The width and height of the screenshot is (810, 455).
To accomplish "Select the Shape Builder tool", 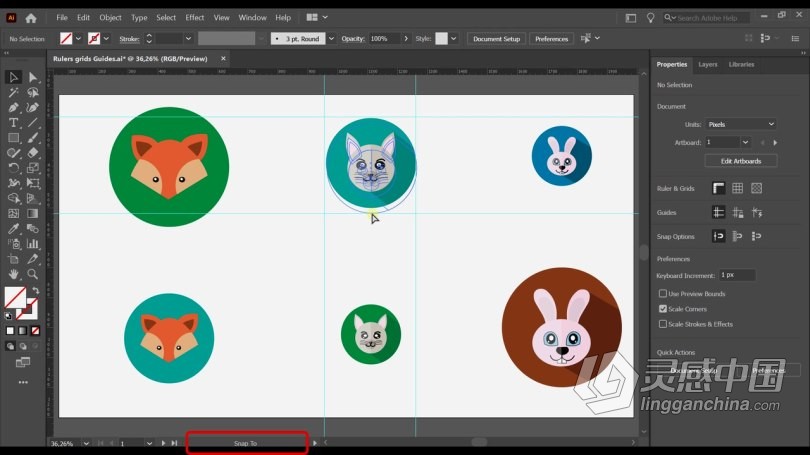I will [13, 198].
